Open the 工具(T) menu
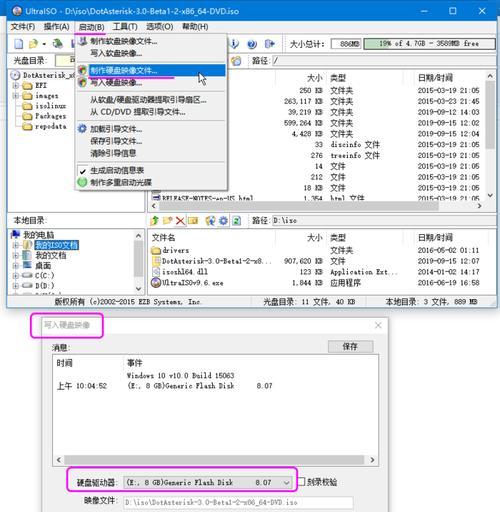This screenshot has height=512, width=500. point(125,27)
